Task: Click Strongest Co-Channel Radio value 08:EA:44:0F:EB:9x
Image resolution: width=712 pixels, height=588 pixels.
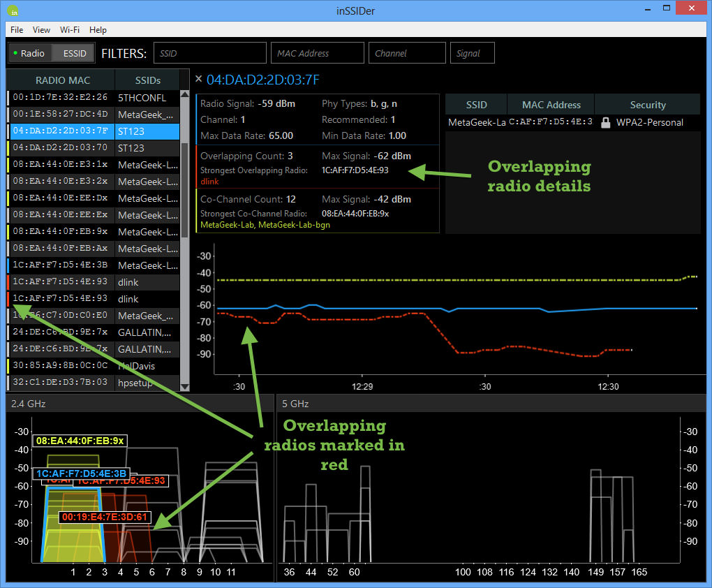Action: click(x=355, y=214)
